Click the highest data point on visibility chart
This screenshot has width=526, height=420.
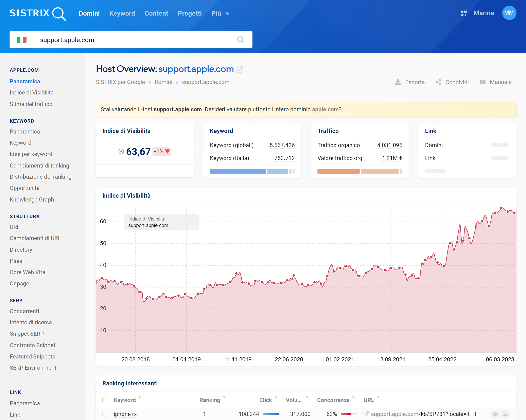(x=501, y=208)
